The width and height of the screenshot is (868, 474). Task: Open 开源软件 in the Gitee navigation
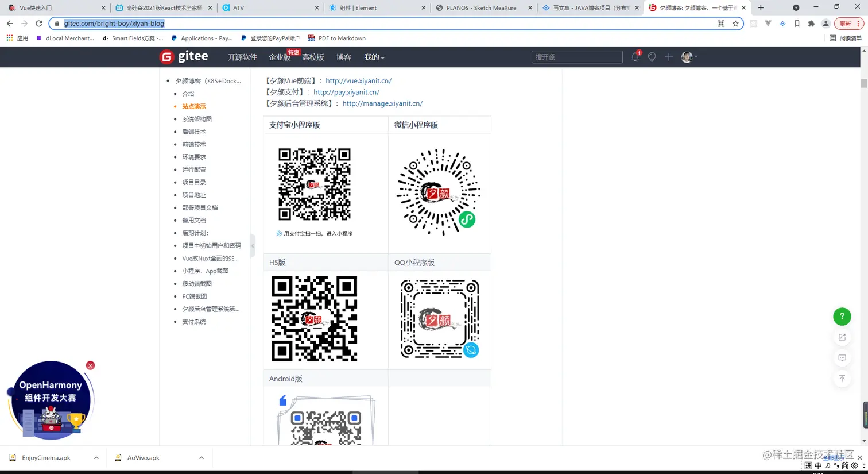tap(242, 57)
